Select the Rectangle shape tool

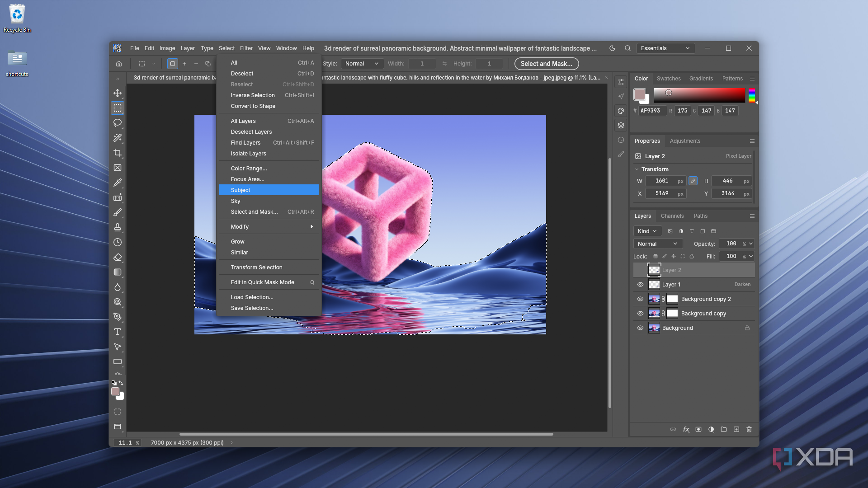pyautogui.click(x=118, y=361)
